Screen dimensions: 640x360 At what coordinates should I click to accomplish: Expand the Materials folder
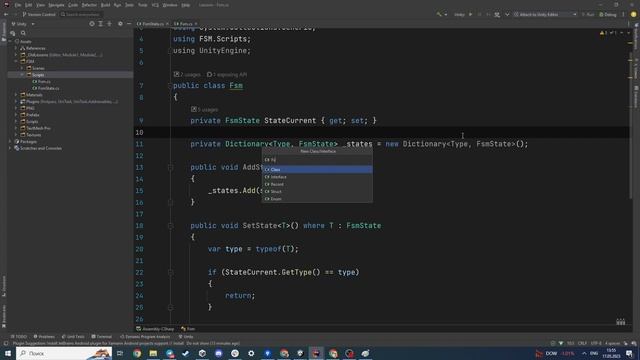pyautogui.click(x=16, y=95)
